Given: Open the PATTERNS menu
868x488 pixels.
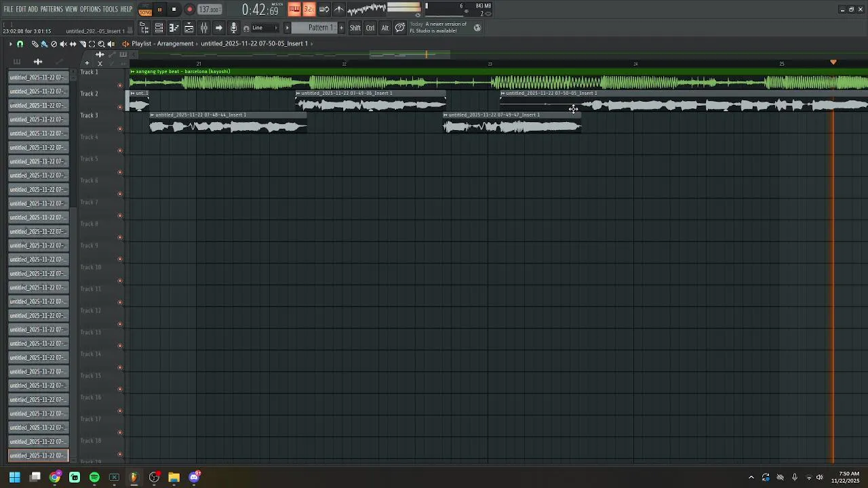Looking at the screenshot, I should coord(52,9).
